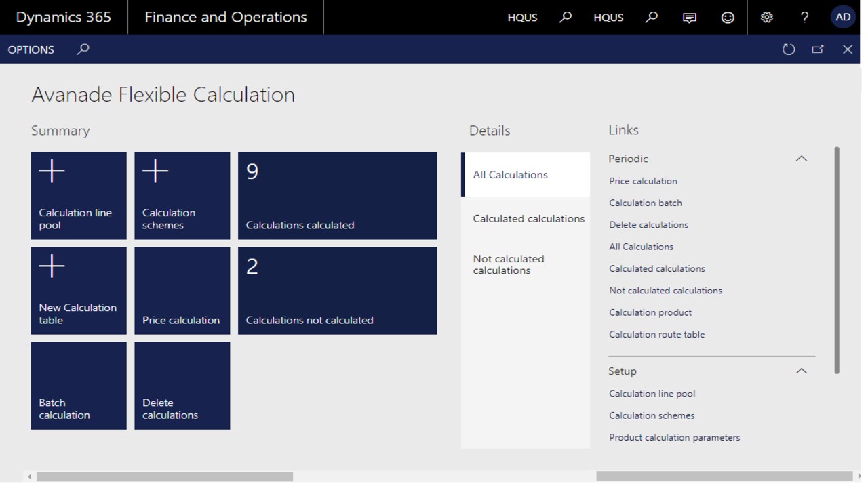Image resolution: width=868 pixels, height=488 pixels.
Task: Click the Summary section heading
Action: tap(60, 131)
